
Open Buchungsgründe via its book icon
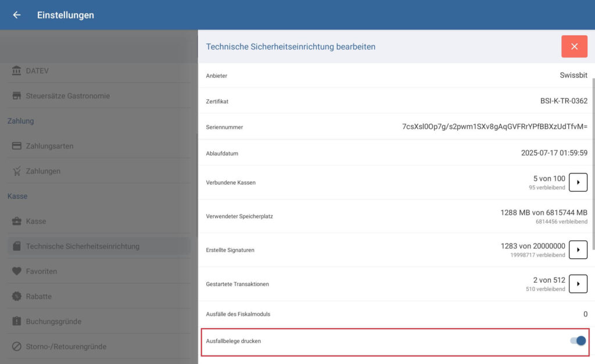(x=17, y=321)
